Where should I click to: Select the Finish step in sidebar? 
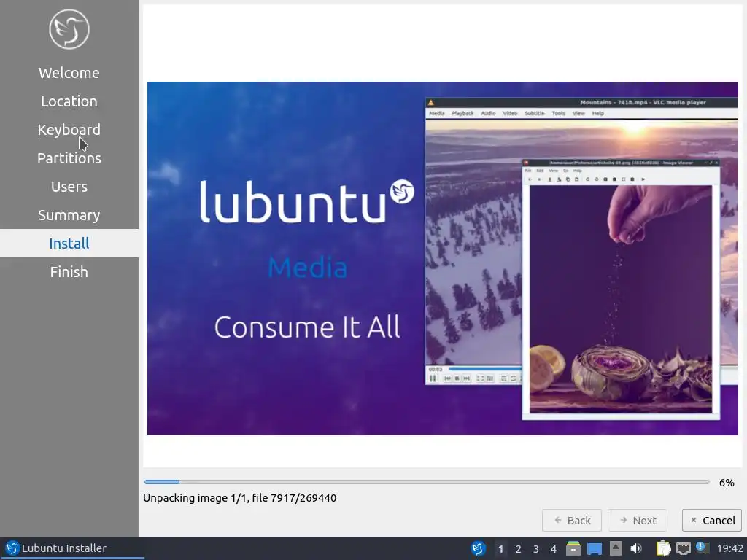pyautogui.click(x=69, y=272)
